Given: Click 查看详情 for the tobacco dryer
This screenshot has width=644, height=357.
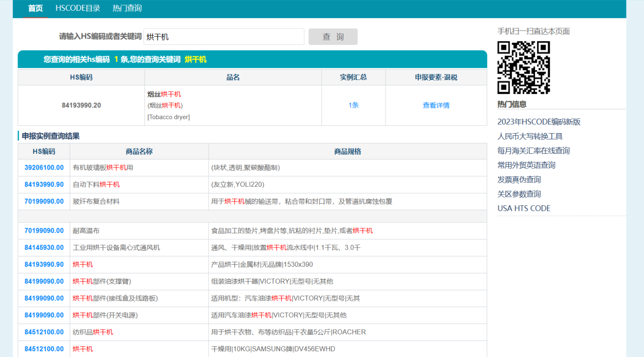Looking at the screenshot, I should 436,105.
